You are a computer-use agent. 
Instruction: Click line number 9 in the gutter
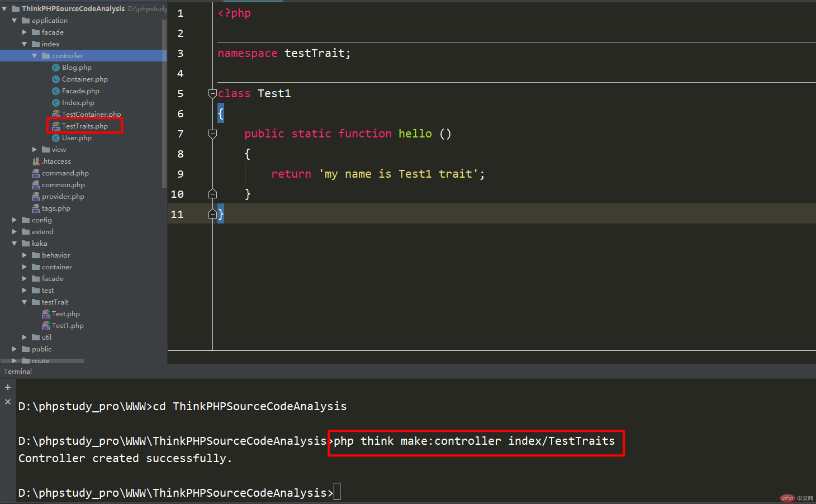pos(180,174)
